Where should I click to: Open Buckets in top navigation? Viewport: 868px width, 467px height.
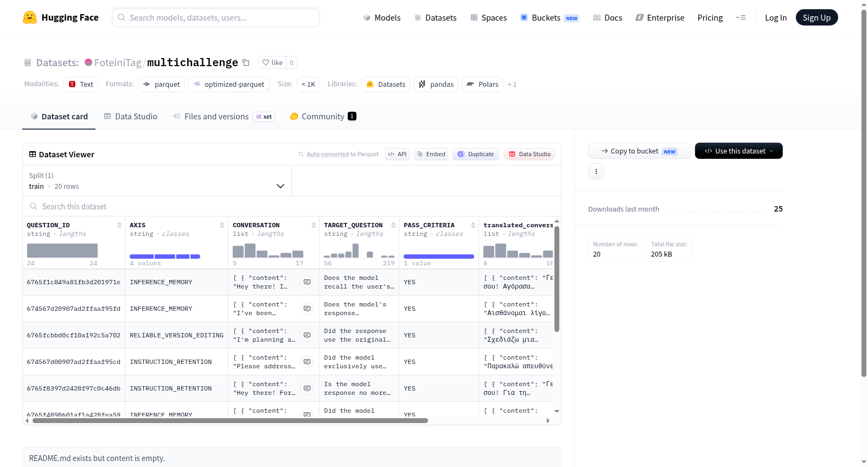click(550, 17)
